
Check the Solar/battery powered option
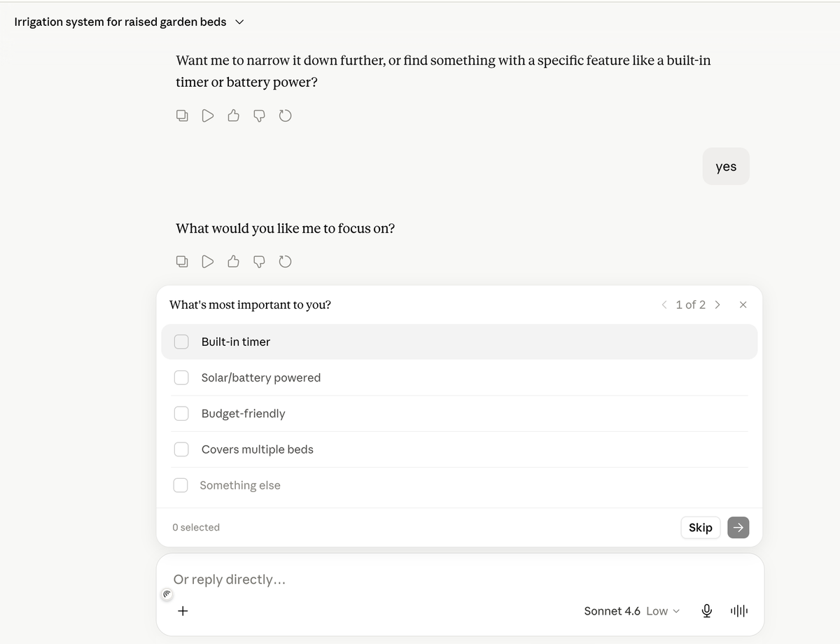181,377
